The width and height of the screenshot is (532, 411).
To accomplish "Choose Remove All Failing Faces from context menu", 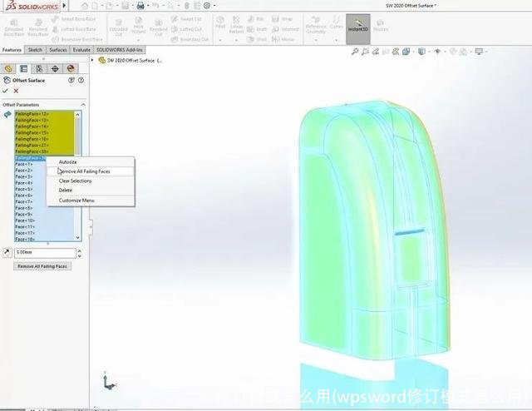I will (x=84, y=171).
